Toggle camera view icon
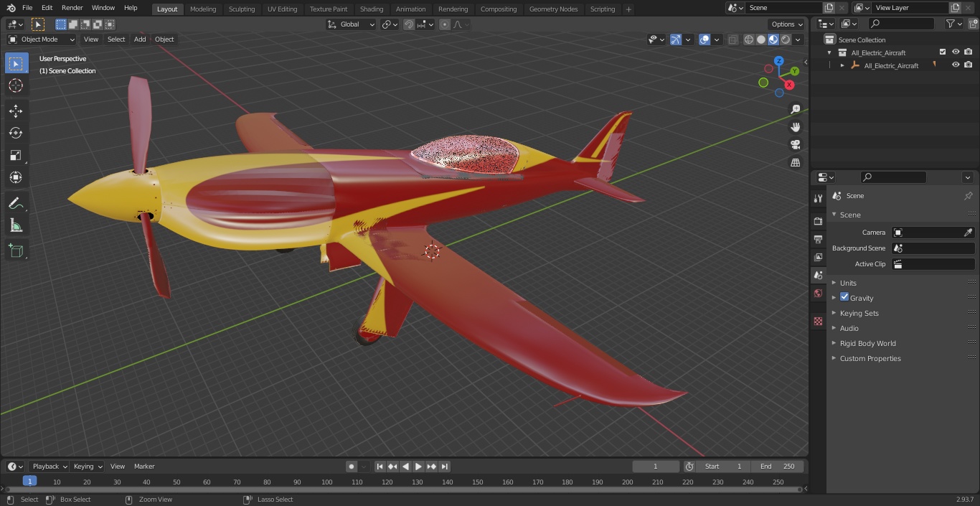 pyautogui.click(x=795, y=145)
